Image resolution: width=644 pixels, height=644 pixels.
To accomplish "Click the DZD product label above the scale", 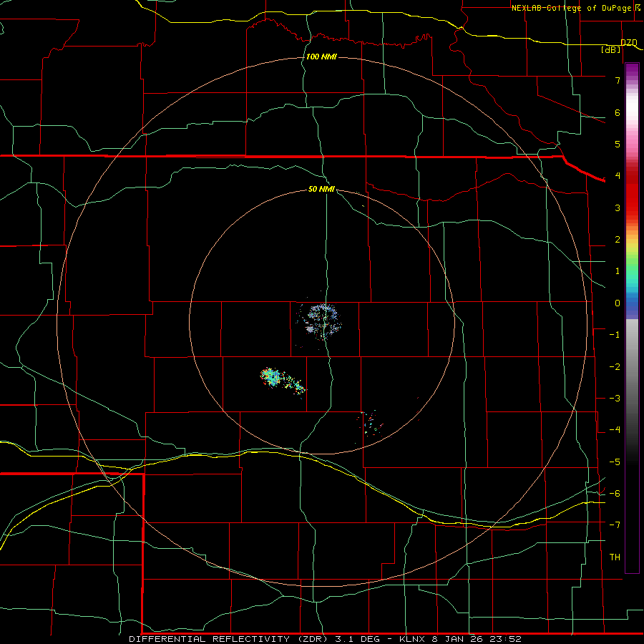I will tap(629, 42).
